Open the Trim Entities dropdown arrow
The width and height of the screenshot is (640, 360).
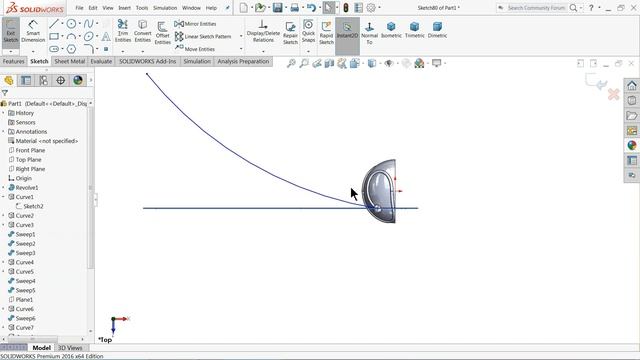(123, 51)
